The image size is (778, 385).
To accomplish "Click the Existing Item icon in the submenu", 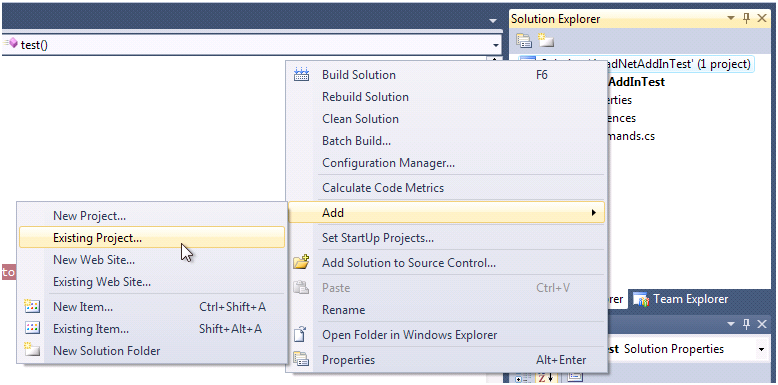I will [x=32, y=328].
